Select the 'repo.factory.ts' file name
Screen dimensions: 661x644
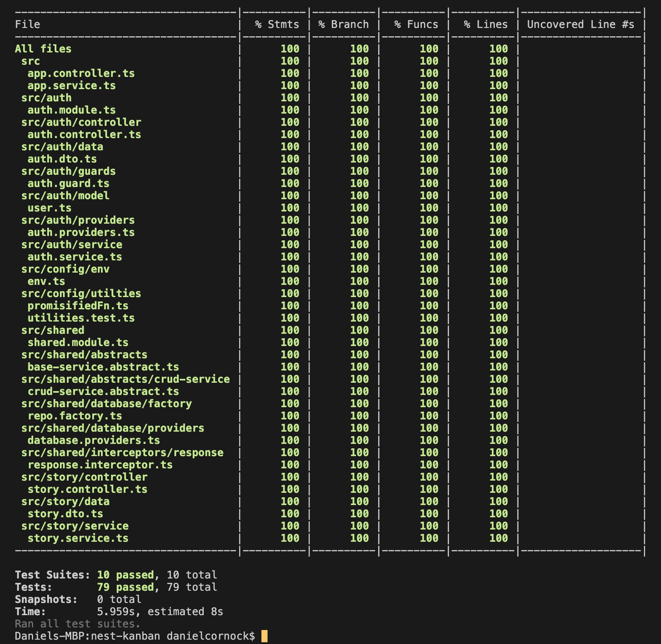click(75, 415)
